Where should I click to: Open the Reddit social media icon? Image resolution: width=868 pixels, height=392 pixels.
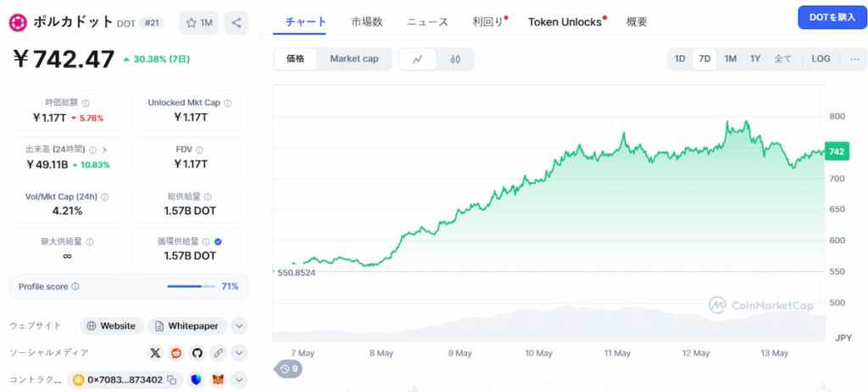point(176,353)
